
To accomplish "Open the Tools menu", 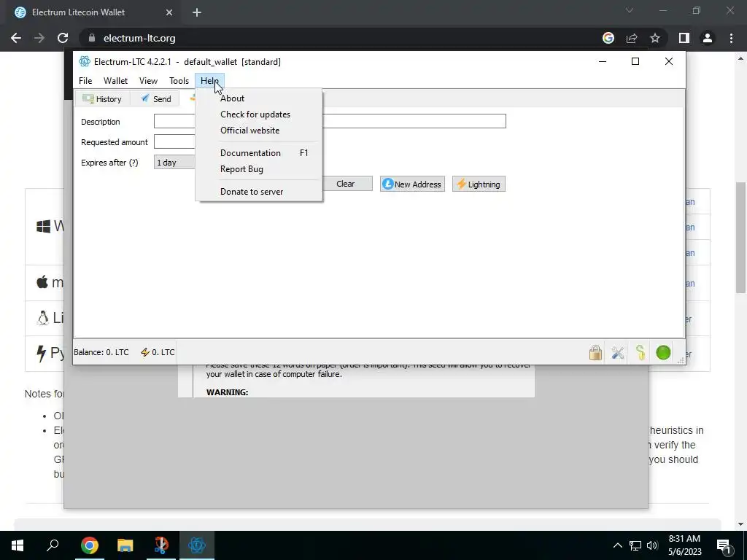I will [x=179, y=81].
